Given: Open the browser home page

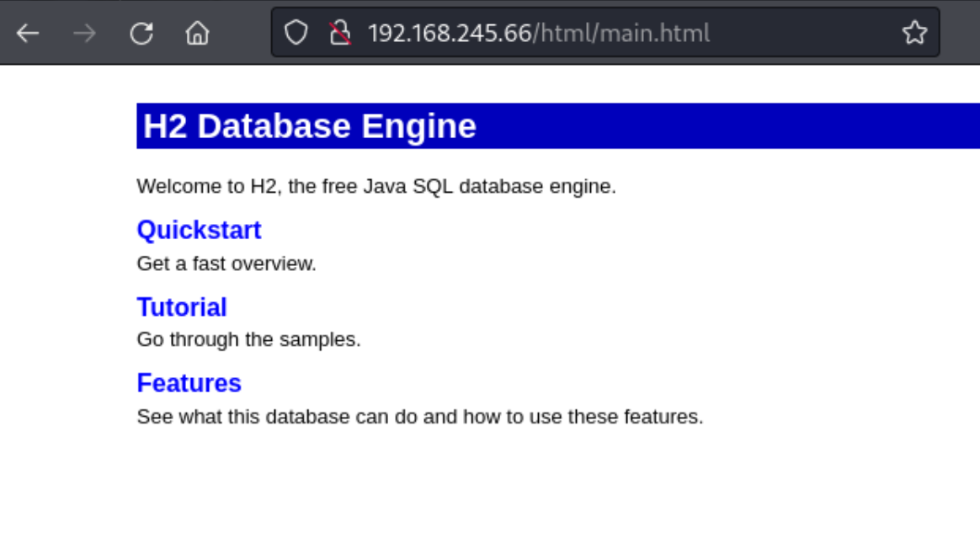Looking at the screenshot, I should (198, 33).
